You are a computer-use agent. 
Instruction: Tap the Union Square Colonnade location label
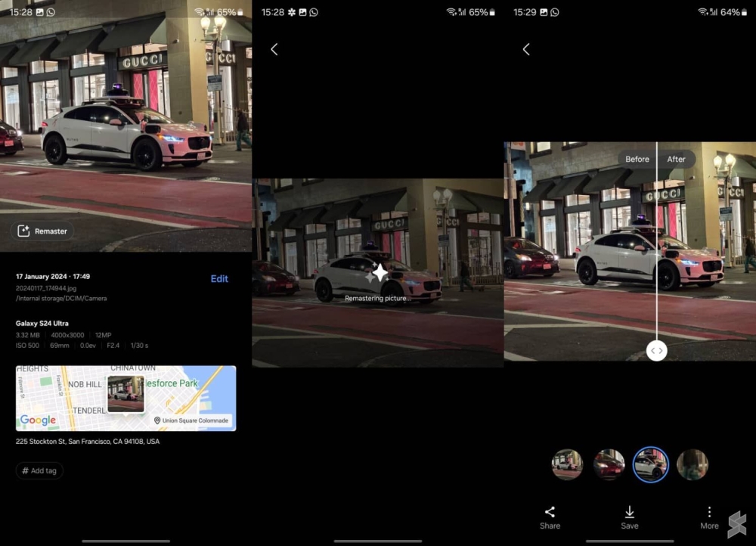(191, 420)
